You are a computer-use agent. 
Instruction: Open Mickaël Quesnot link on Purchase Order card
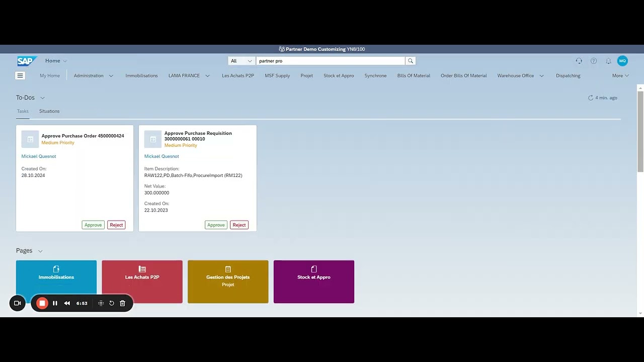pyautogui.click(x=39, y=156)
